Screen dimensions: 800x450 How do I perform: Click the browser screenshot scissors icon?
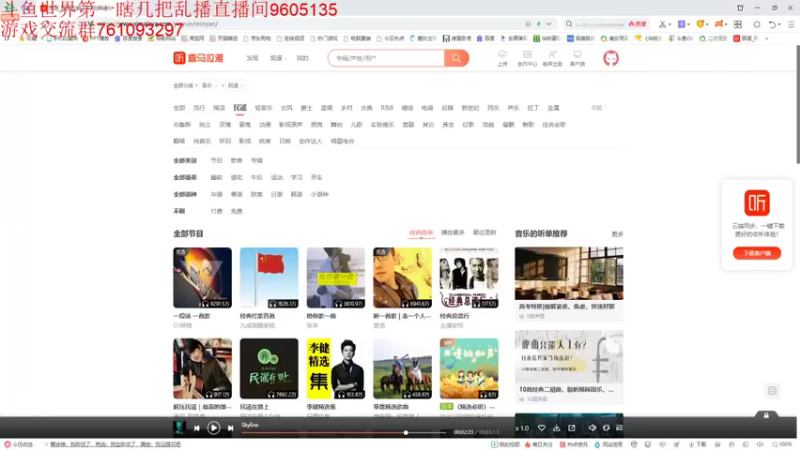[x=662, y=24]
